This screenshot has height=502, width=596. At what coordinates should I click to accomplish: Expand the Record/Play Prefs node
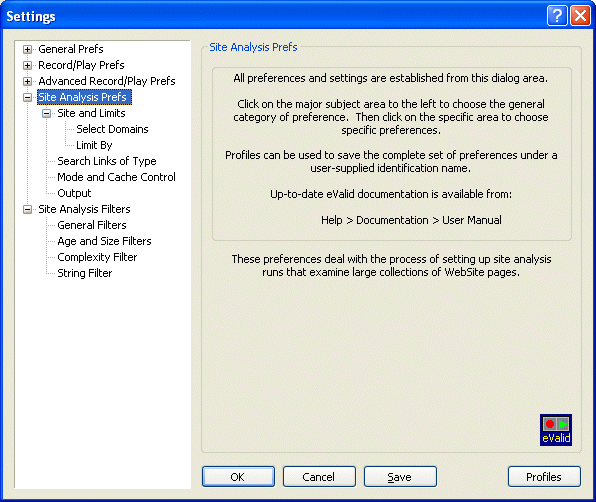tap(27, 65)
